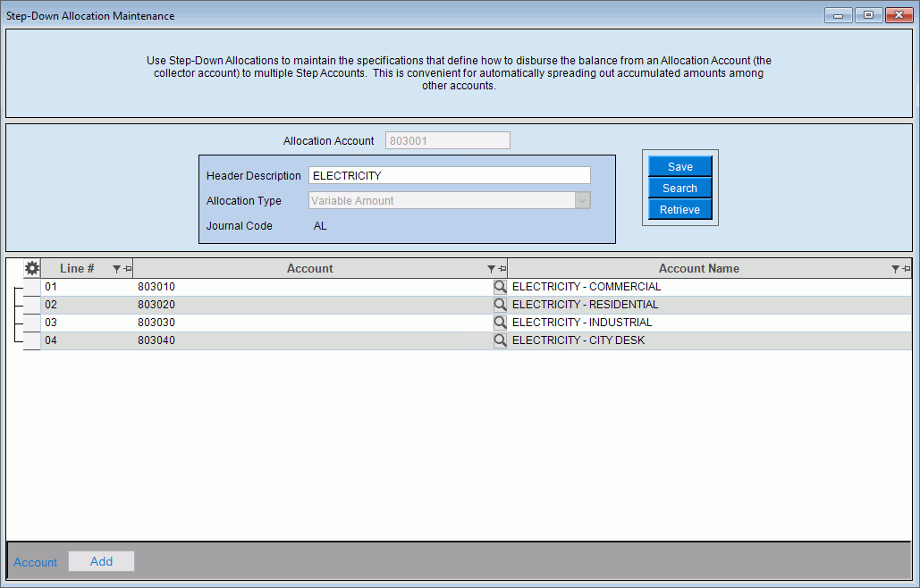Sort by the Account Name column header
This screenshot has width=920, height=588.
click(698, 269)
